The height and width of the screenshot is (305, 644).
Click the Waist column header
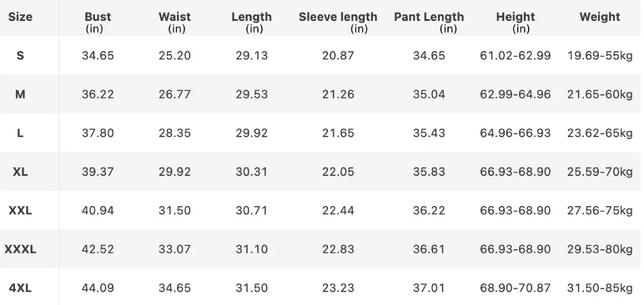point(174,23)
